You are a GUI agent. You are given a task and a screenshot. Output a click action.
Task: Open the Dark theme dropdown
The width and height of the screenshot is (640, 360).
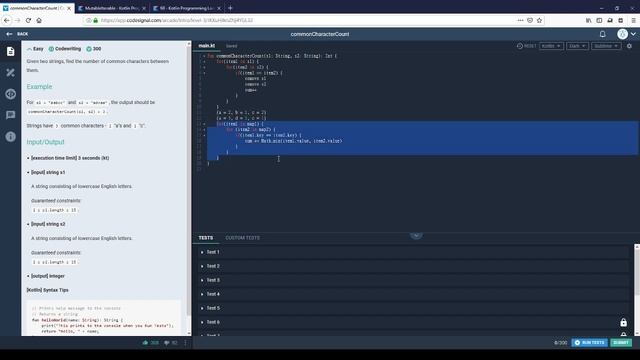pyautogui.click(x=578, y=46)
